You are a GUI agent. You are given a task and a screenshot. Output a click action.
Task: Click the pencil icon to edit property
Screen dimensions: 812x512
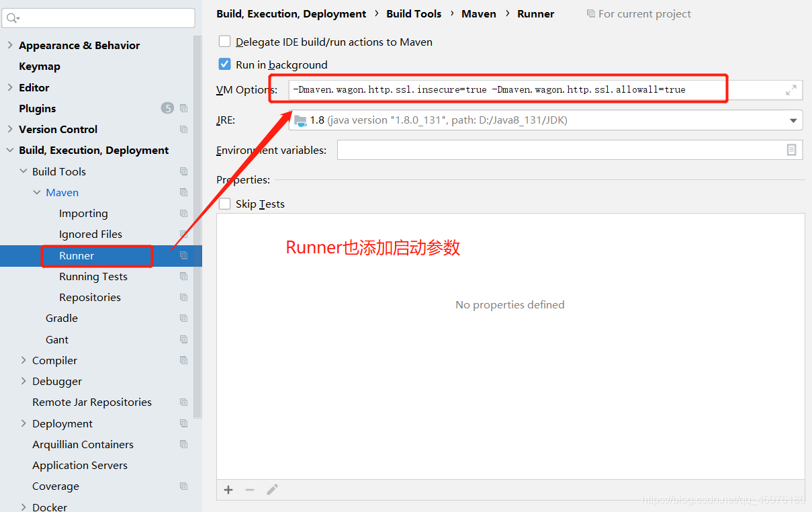click(x=272, y=490)
